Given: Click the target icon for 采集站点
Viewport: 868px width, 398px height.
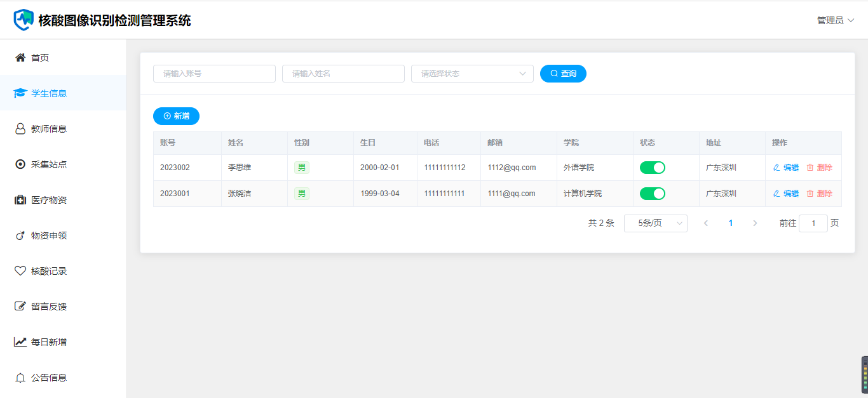Looking at the screenshot, I should point(20,164).
